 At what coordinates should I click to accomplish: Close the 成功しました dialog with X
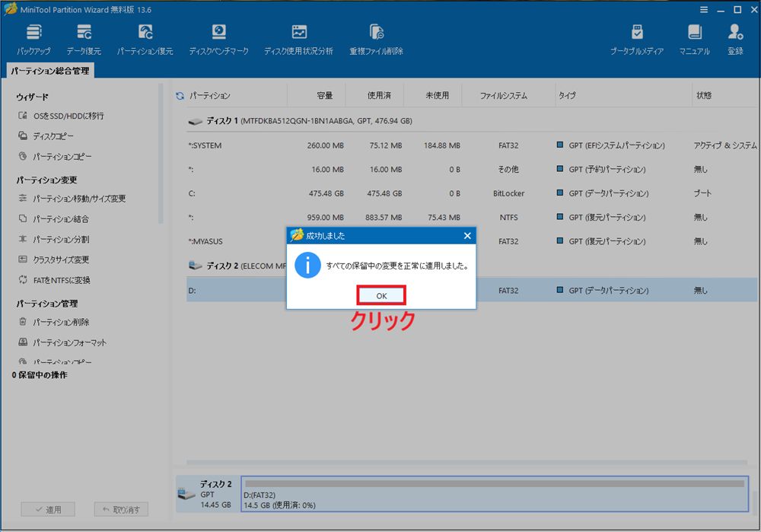467,235
